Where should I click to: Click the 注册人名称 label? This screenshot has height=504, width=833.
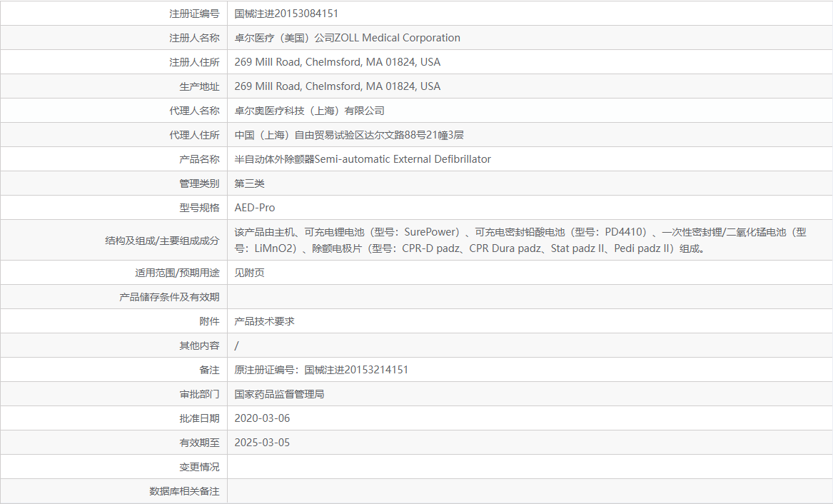pyautogui.click(x=194, y=38)
